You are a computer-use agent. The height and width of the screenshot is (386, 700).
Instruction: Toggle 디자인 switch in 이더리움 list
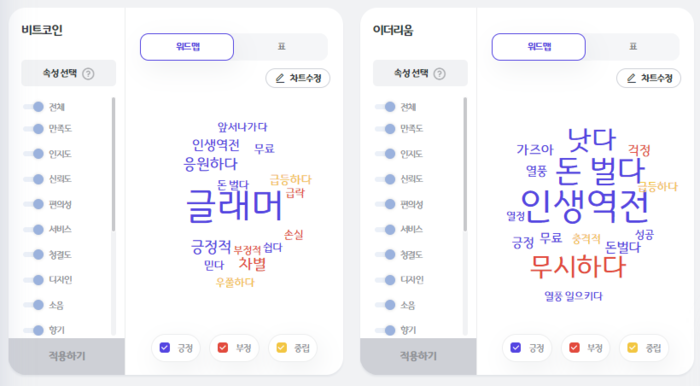(x=385, y=280)
